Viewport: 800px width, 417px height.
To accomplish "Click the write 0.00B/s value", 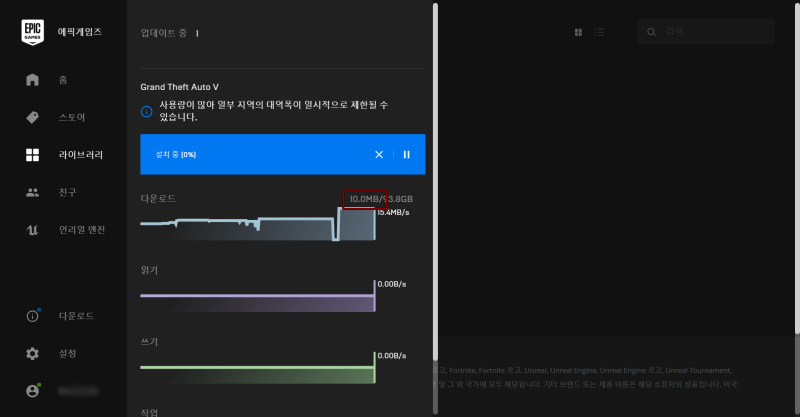I will (392, 356).
